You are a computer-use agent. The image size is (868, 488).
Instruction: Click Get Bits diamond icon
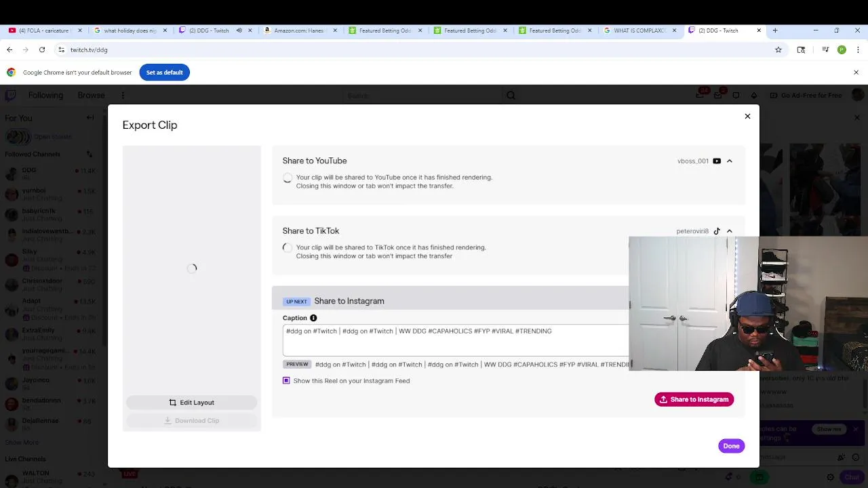(753, 96)
